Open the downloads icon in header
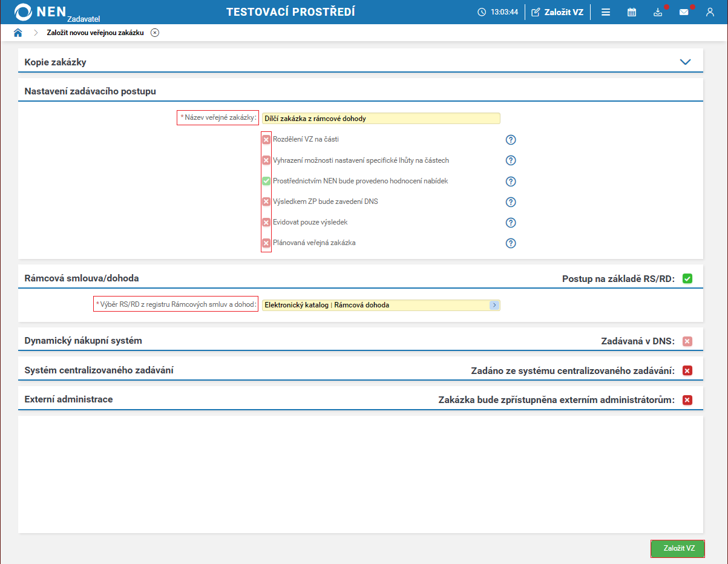 click(x=658, y=12)
